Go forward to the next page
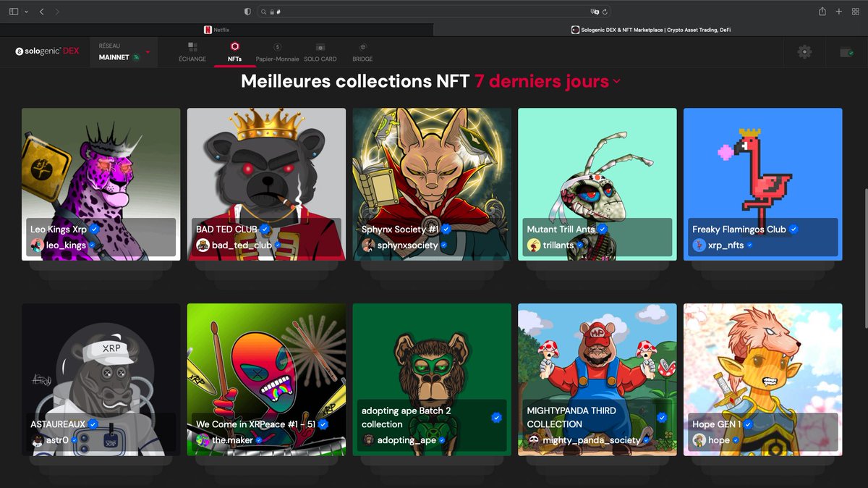 (58, 12)
